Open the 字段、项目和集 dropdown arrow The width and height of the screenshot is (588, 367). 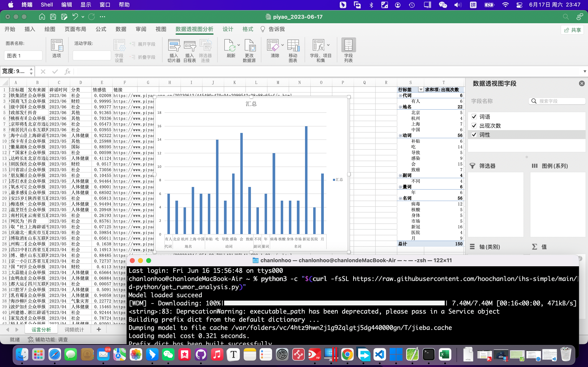(329, 45)
